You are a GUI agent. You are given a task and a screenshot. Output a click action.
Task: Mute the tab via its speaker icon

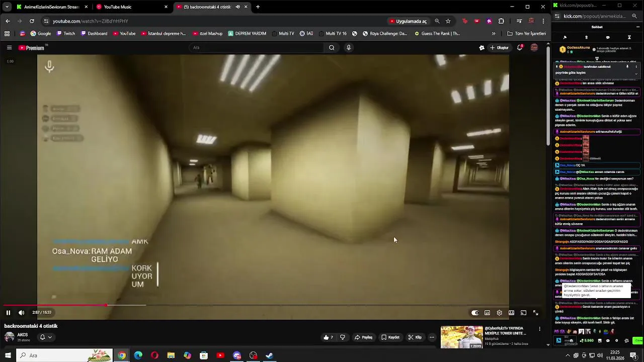point(237,7)
